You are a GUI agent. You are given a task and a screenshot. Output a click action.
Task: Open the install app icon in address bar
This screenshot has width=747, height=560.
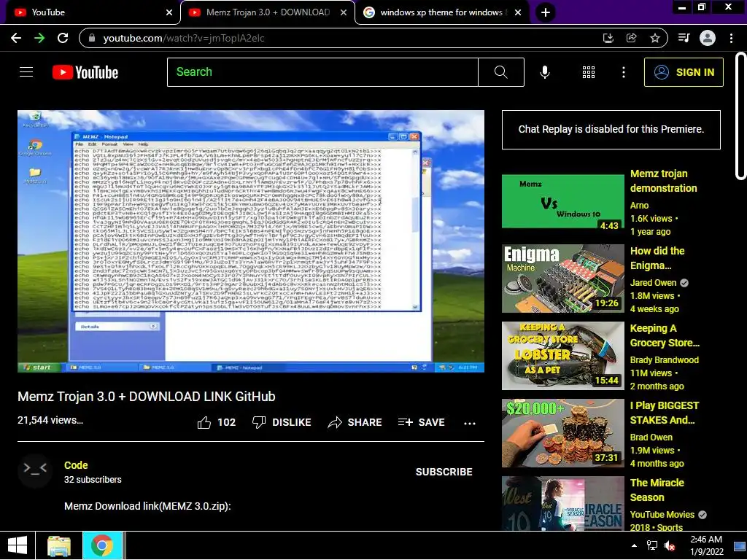click(608, 38)
